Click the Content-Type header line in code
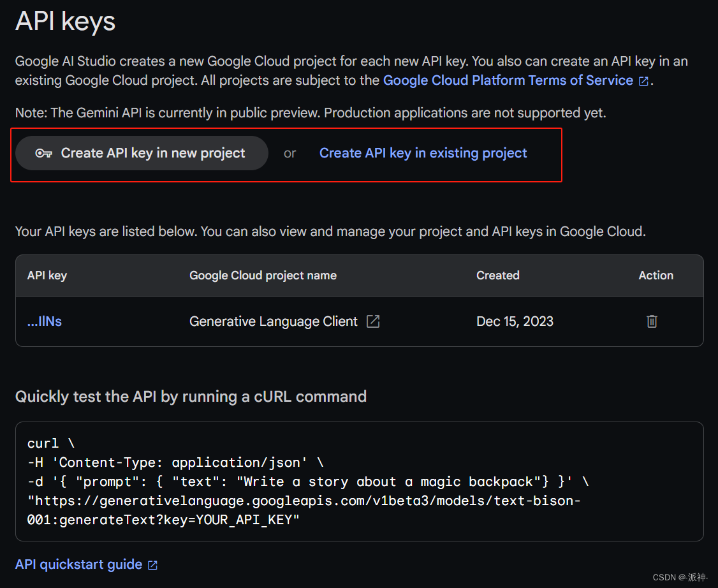718x588 pixels. click(175, 462)
